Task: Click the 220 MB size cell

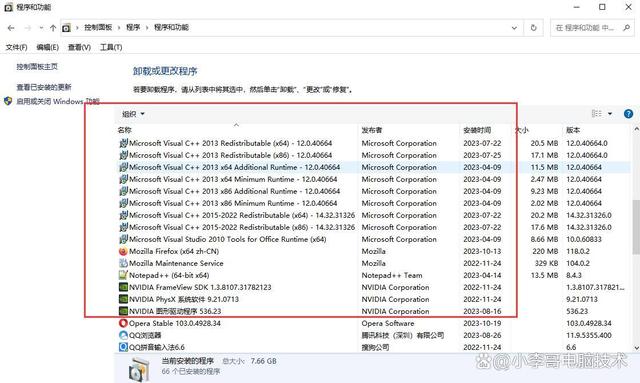Action: click(x=545, y=251)
